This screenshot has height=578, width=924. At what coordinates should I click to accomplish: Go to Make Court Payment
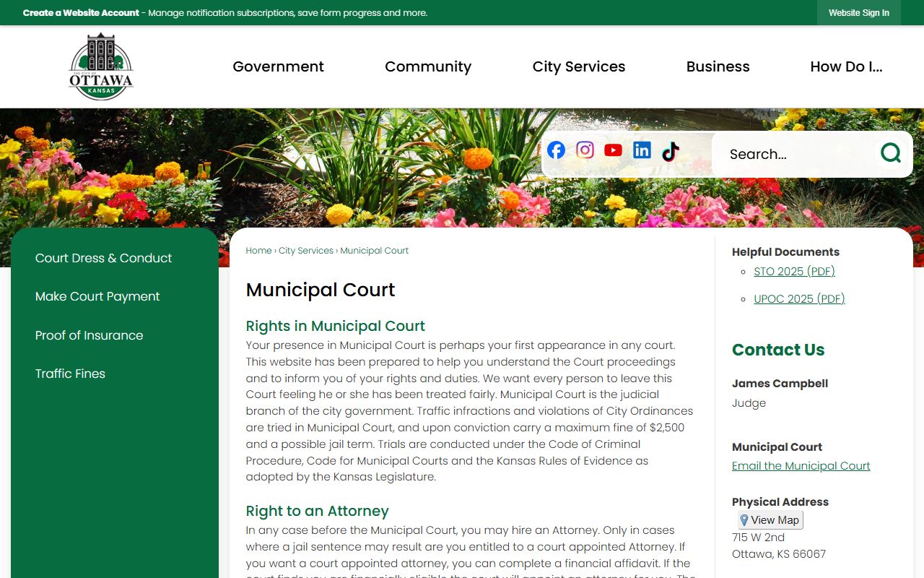[x=97, y=296]
